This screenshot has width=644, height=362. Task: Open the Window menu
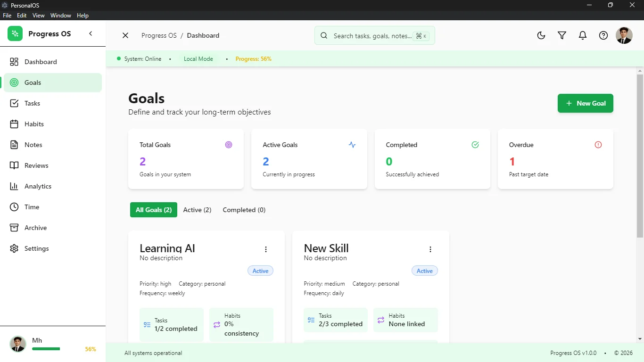coord(61,16)
